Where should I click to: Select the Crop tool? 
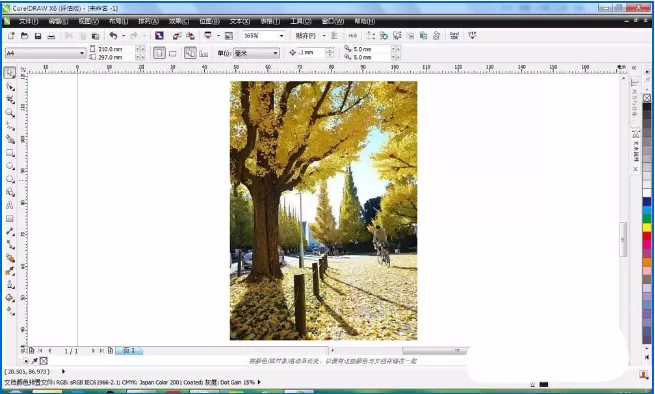click(x=10, y=99)
